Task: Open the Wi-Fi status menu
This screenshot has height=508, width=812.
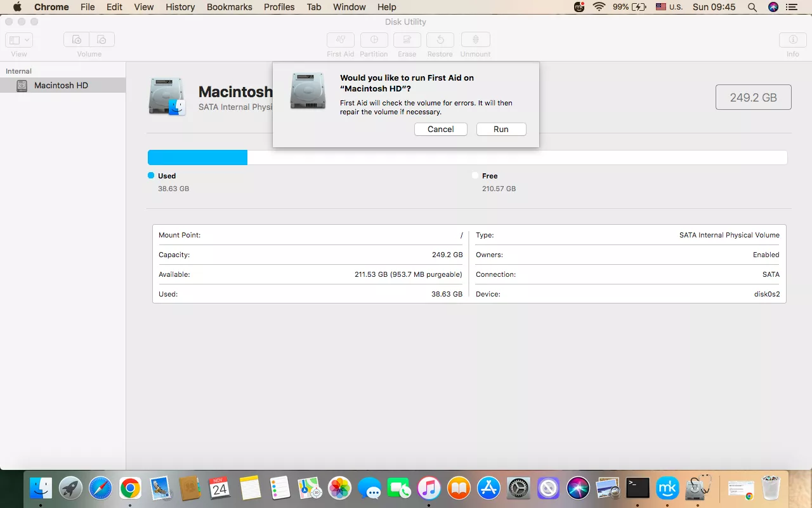Action: click(x=599, y=7)
